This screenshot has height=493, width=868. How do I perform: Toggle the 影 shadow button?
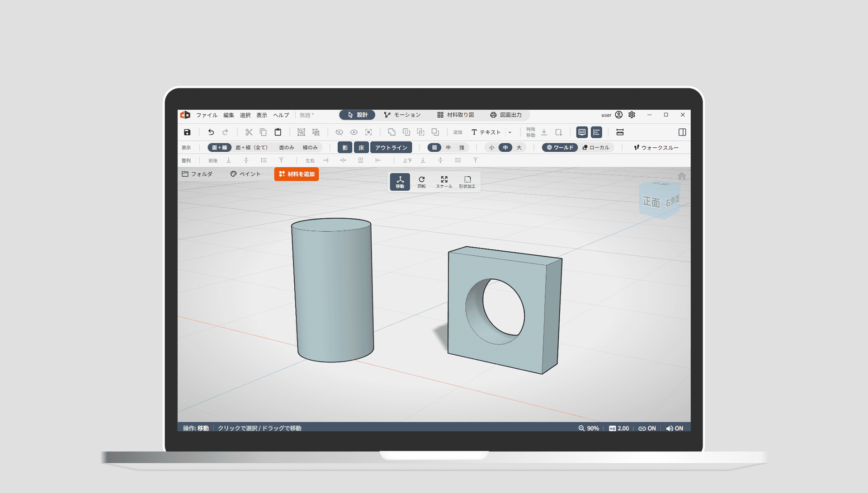pos(345,148)
